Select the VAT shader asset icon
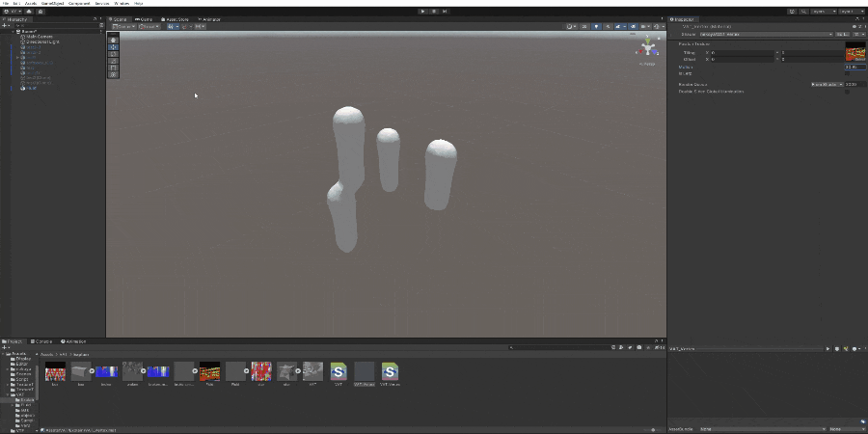The image size is (868, 434). tap(339, 373)
